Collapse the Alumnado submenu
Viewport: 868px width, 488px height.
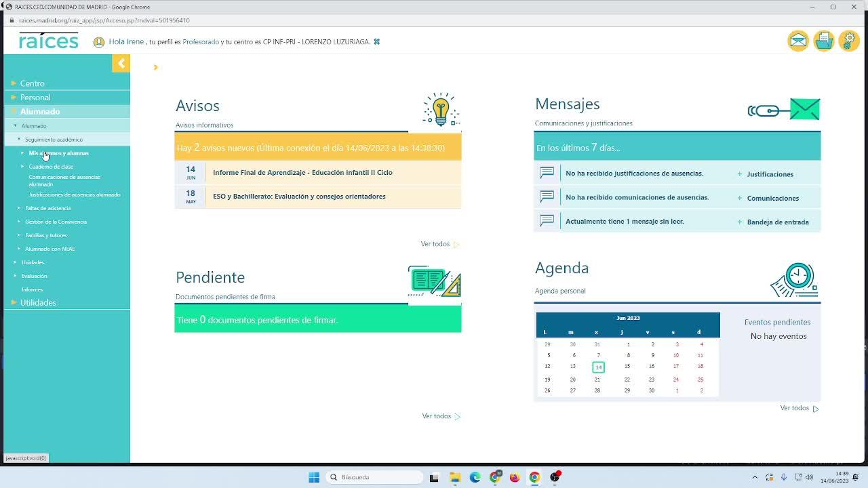[x=33, y=126]
